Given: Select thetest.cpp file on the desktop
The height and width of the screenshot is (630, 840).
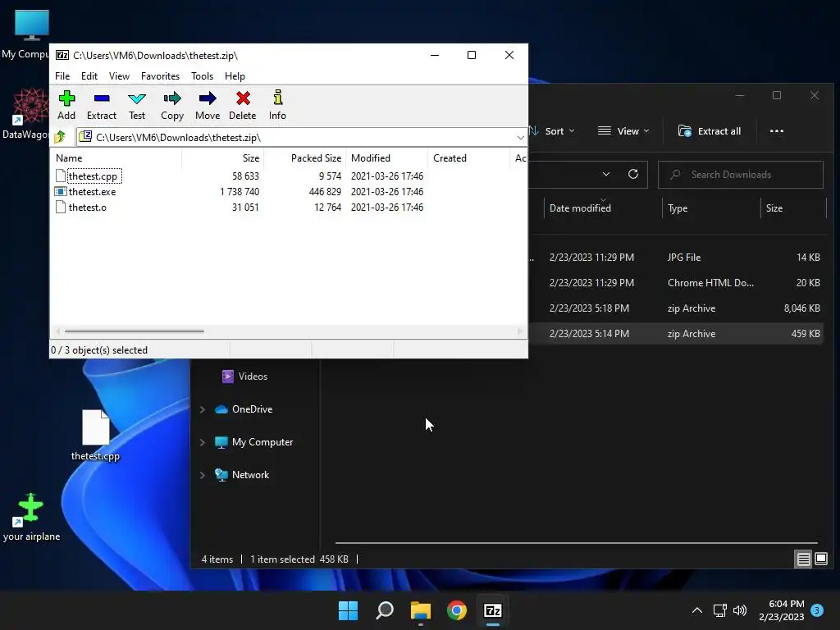Looking at the screenshot, I should [95, 435].
